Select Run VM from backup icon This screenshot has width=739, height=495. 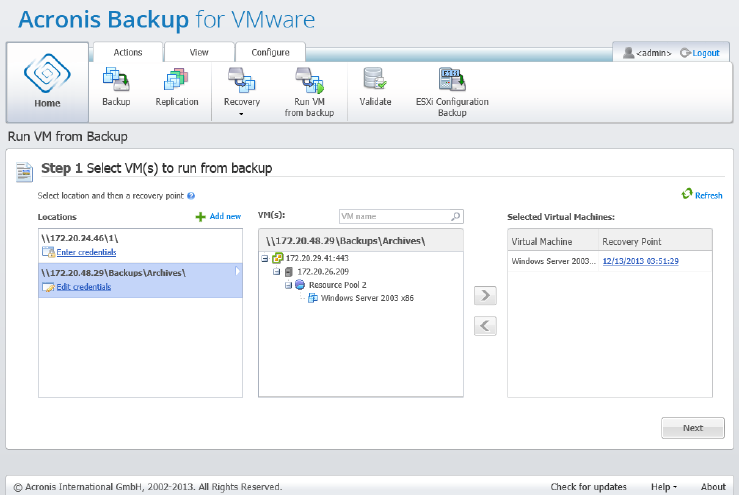(x=310, y=80)
